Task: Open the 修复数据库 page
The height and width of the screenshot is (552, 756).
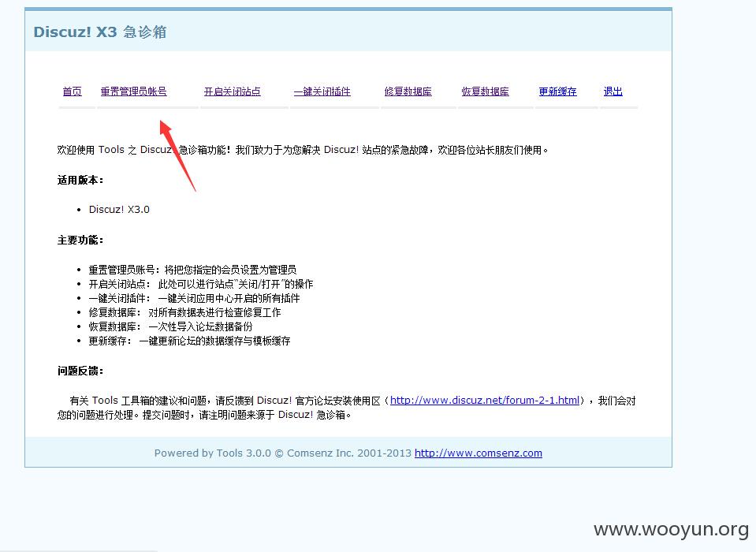Action: coord(408,91)
